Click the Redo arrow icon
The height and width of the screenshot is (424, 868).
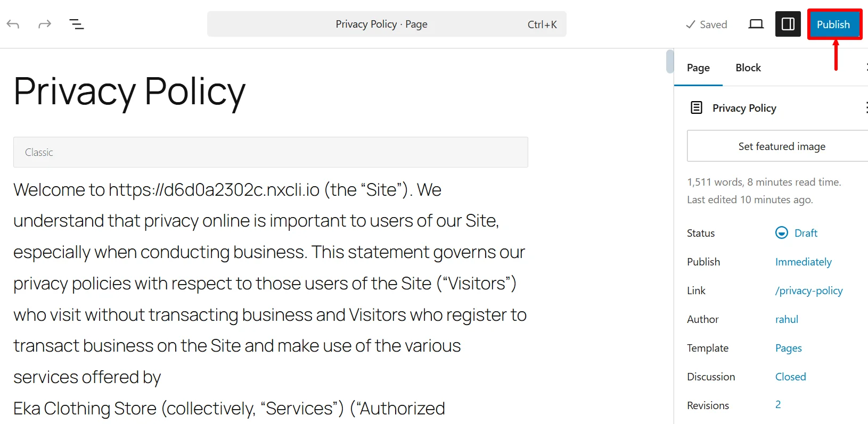[x=45, y=24]
